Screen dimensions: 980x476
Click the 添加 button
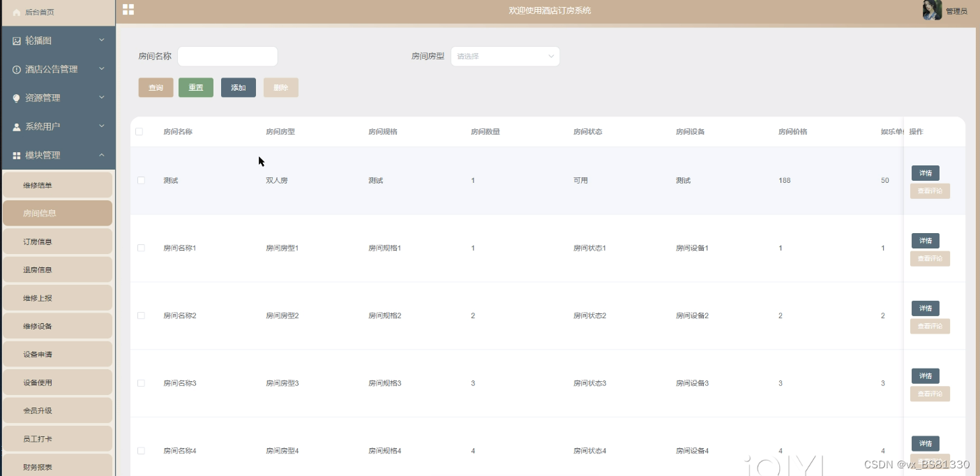click(x=239, y=87)
